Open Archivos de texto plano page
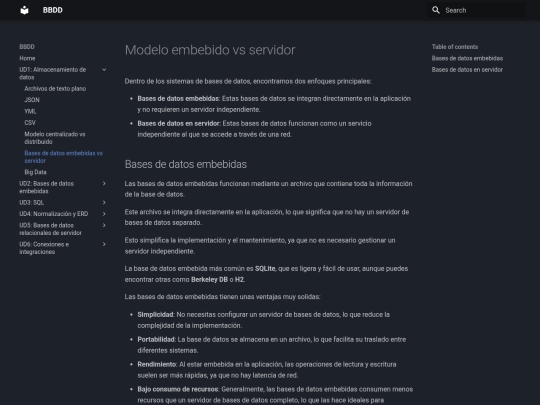The width and height of the screenshot is (540, 405). tap(55, 89)
